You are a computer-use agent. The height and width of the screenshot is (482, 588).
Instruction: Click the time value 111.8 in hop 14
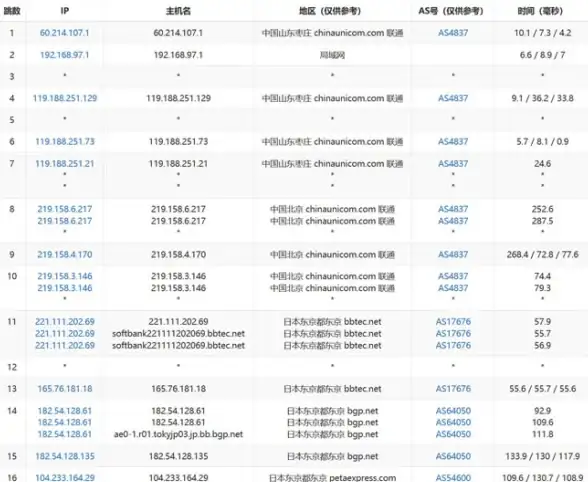pos(542,434)
